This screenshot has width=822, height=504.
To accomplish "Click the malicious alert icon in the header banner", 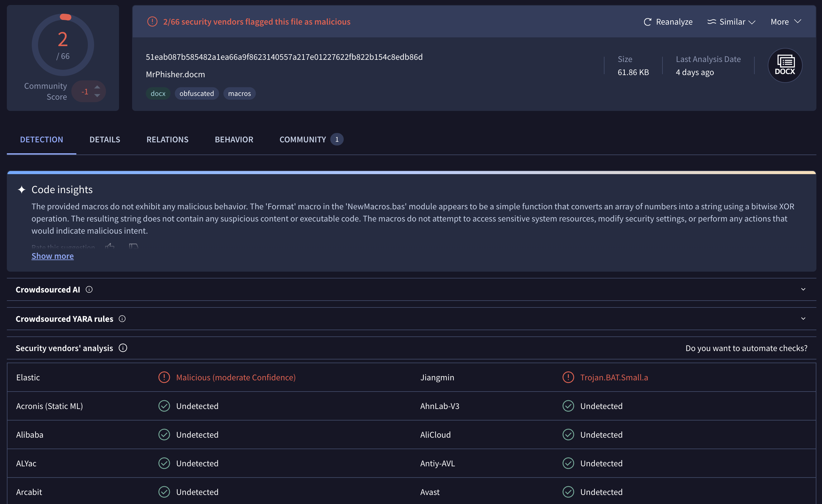I will pos(152,22).
